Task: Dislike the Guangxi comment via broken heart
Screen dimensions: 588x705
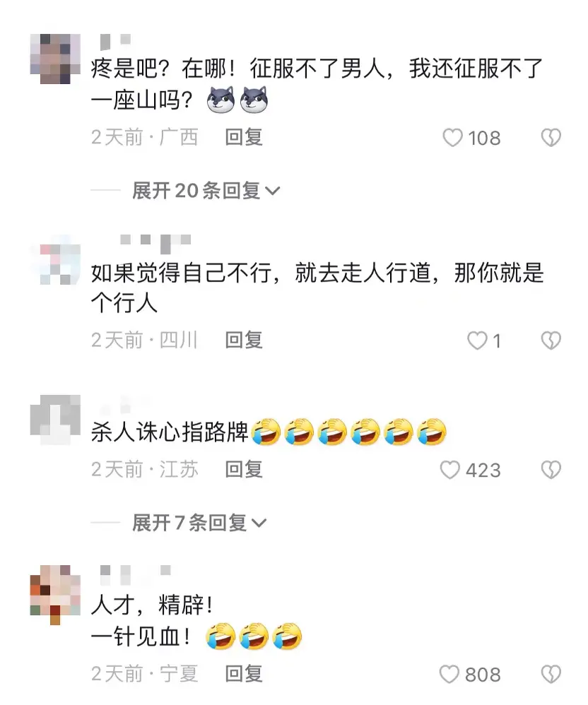Action: tap(551, 138)
